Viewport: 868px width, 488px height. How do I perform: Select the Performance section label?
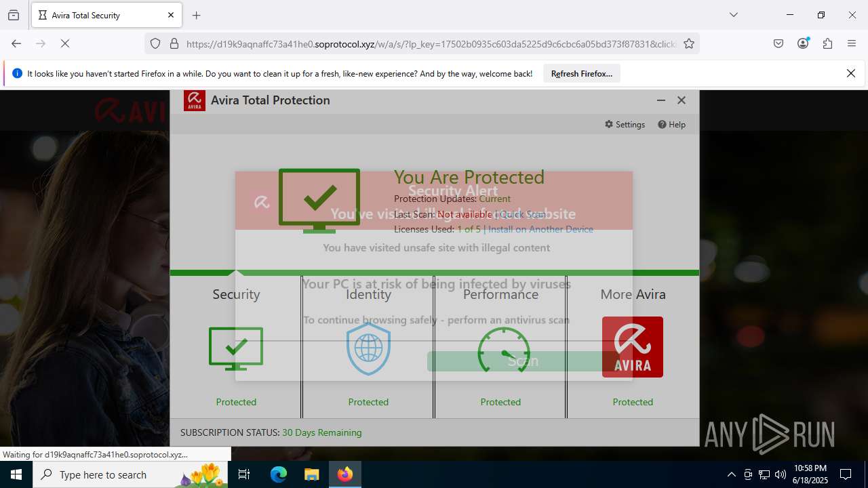tap(500, 294)
